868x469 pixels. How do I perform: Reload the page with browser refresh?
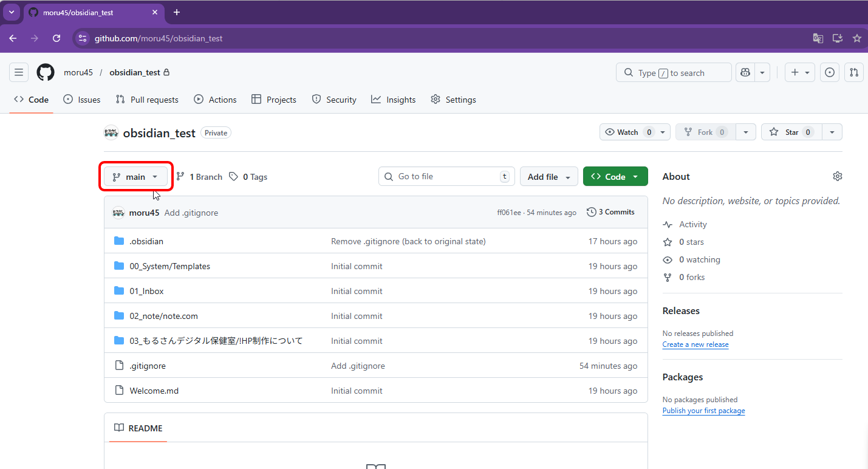(56, 38)
